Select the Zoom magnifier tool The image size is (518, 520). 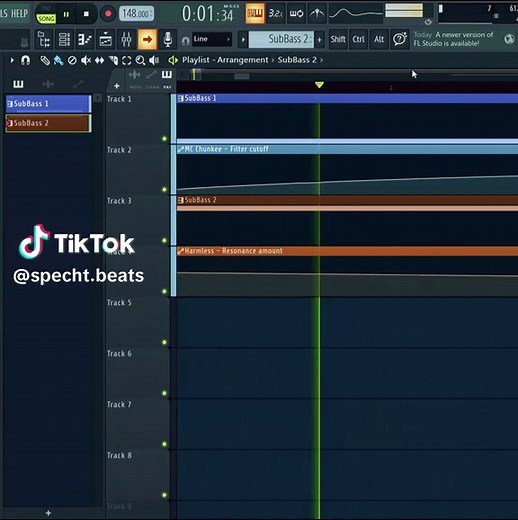point(140,60)
